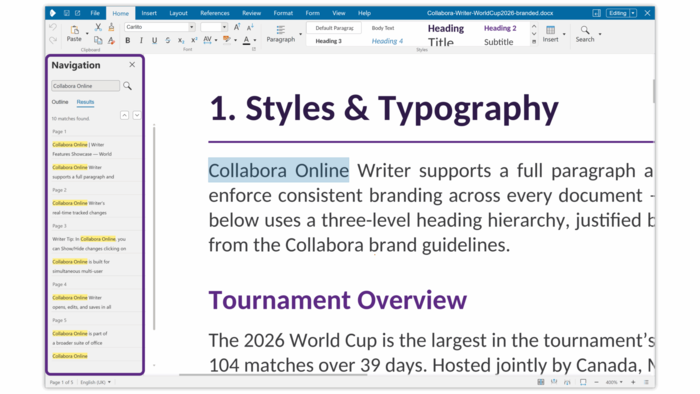700x394 pixels.
Task: Open the 400% zoom level dropdown
Action: click(614, 382)
